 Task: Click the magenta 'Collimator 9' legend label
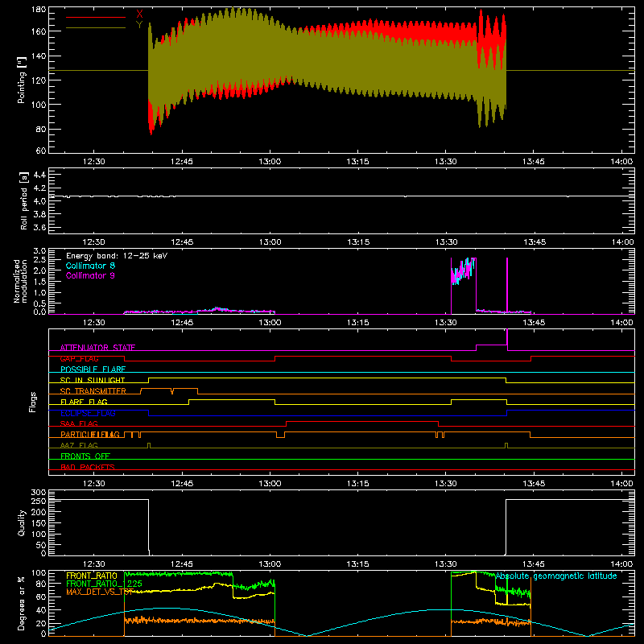90,275
